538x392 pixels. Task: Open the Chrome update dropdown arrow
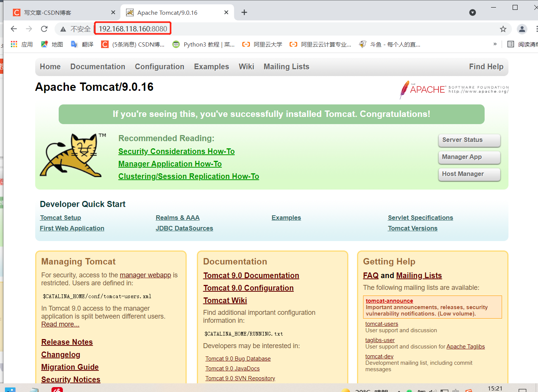click(x=473, y=12)
